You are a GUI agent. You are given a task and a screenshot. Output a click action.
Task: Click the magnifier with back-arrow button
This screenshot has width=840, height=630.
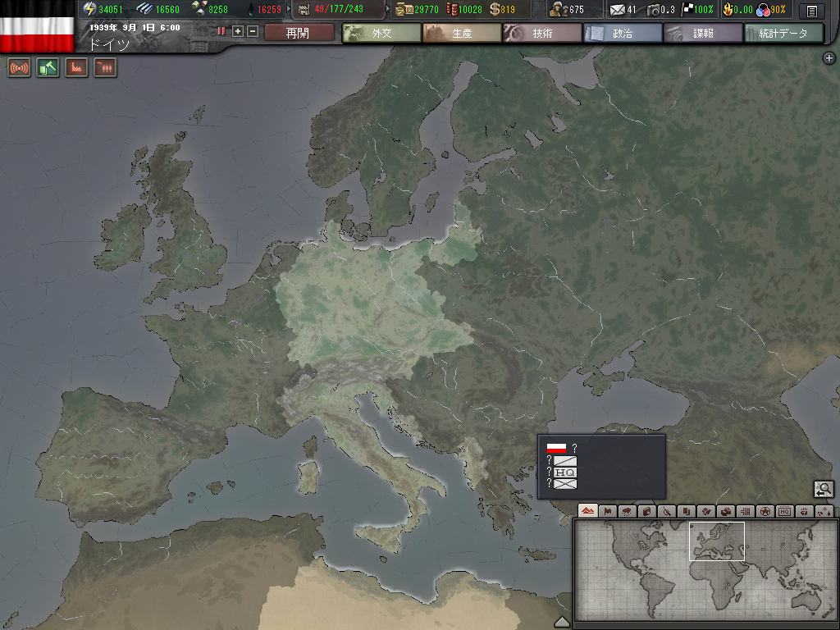(824, 489)
